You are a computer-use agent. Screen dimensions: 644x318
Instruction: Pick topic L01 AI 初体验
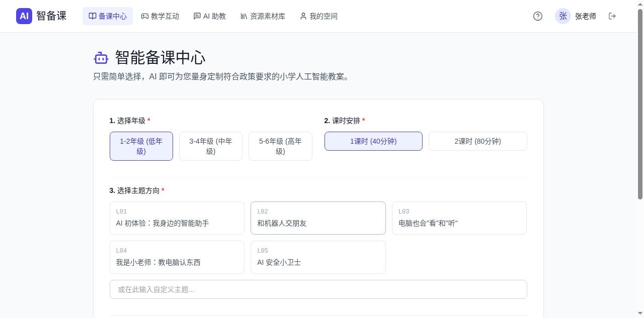pyautogui.click(x=177, y=218)
